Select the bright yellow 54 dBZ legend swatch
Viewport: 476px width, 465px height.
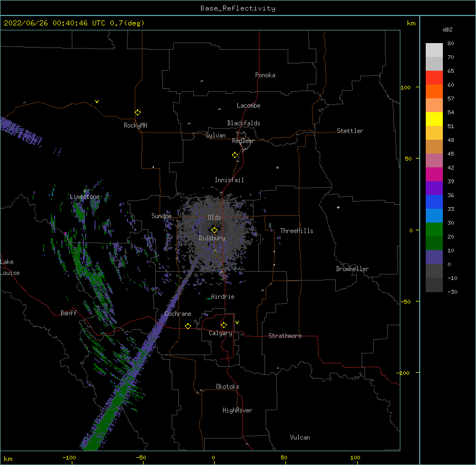point(434,119)
